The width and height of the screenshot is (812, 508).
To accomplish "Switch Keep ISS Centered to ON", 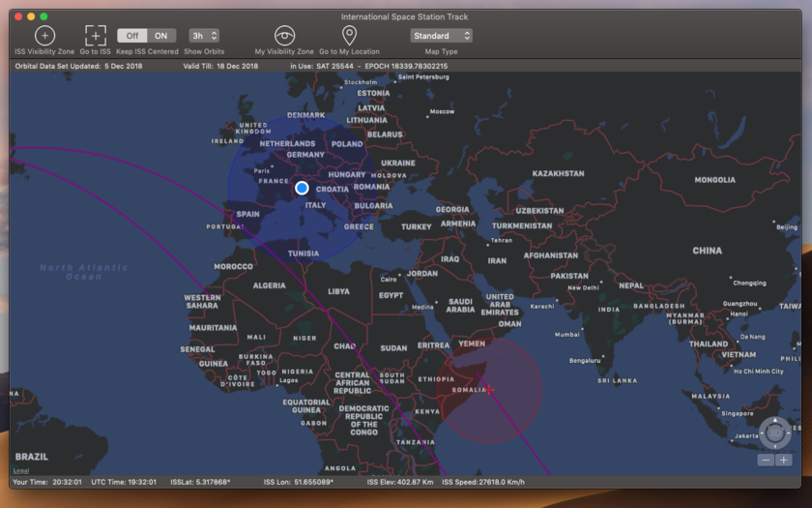I will point(161,36).
